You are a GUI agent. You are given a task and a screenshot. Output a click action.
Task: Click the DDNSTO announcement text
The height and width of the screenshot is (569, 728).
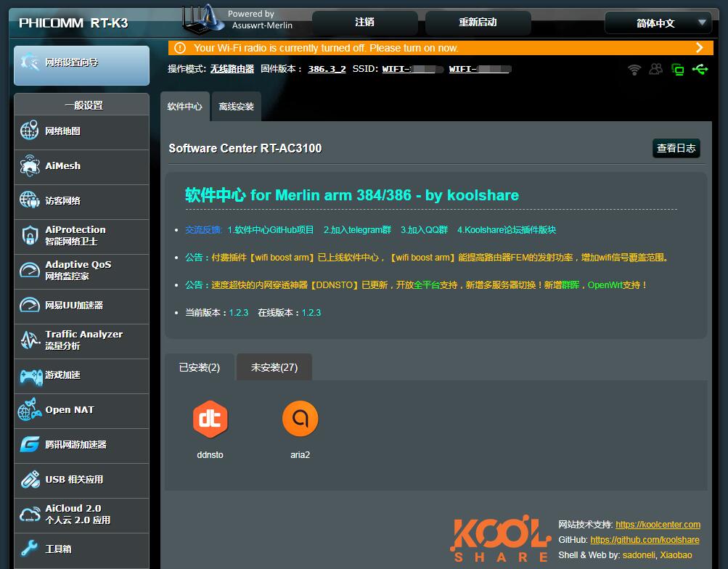point(416,285)
